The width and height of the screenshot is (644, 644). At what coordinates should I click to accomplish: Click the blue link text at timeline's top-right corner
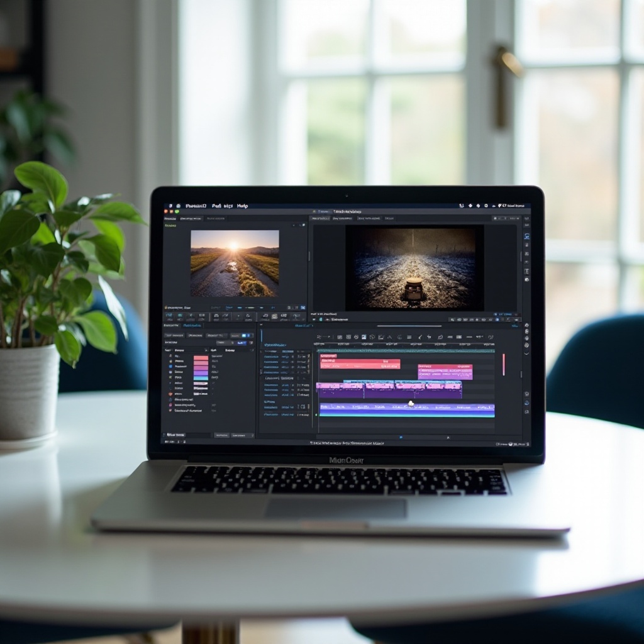click(x=514, y=326)
